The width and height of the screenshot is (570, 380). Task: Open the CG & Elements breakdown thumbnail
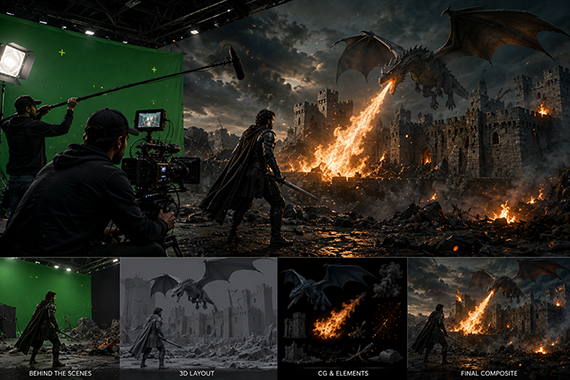tap(342, 319)
